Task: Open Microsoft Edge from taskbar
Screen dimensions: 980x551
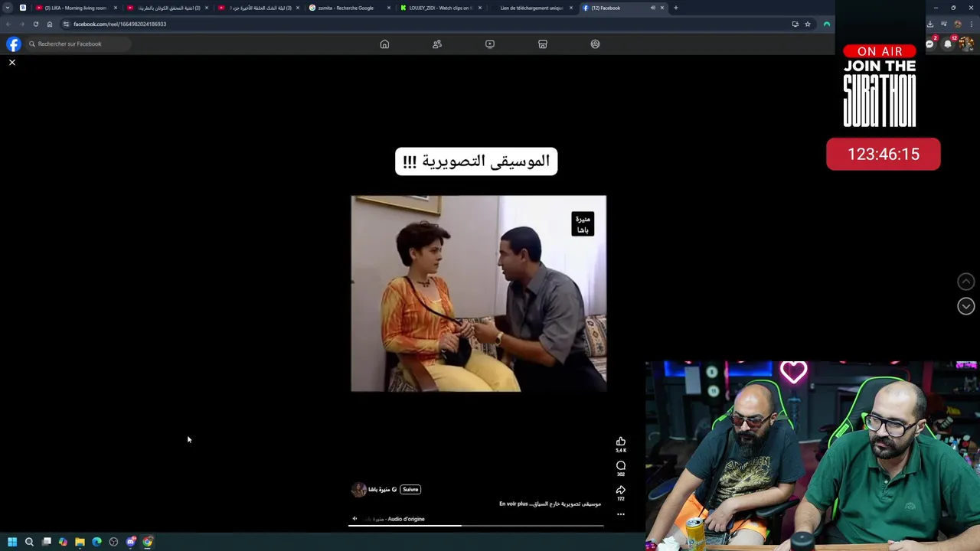Action: click(x=96, y=542)
